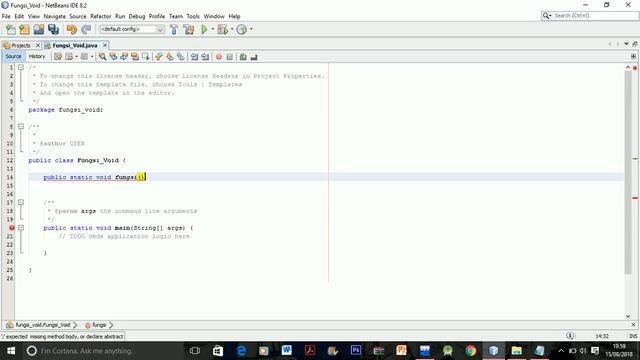Click Find Next Occurrence icon in editor toolbar
This screenshot has height=360, width=640.
tap(124, 57)
